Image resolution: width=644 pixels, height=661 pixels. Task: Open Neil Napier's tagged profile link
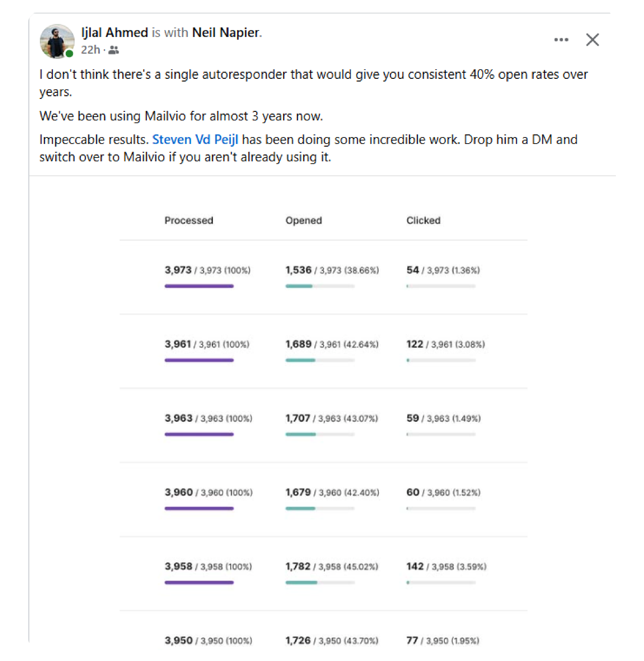(226, 33)
